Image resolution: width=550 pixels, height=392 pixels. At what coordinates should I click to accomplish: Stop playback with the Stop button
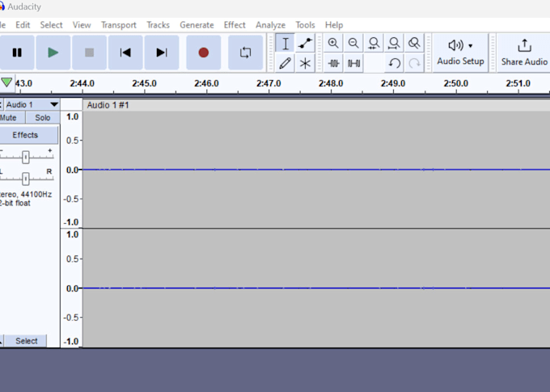[x=89, y=53]
